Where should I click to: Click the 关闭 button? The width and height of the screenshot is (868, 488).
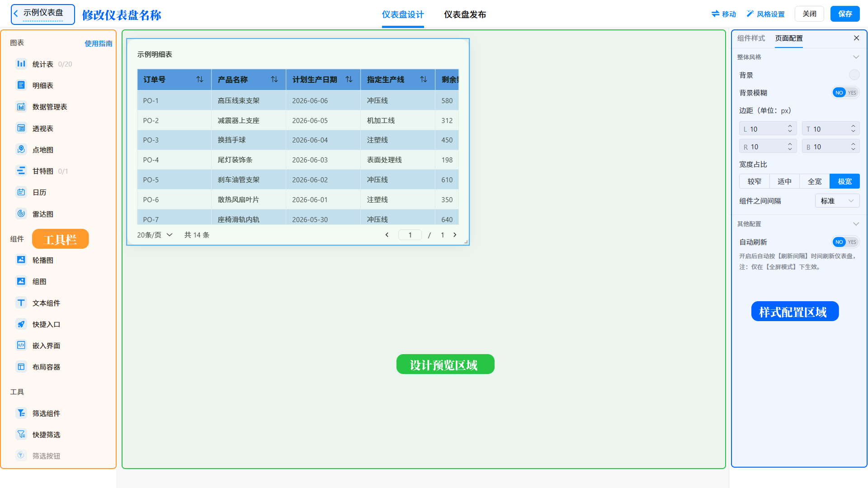[809, 14]
